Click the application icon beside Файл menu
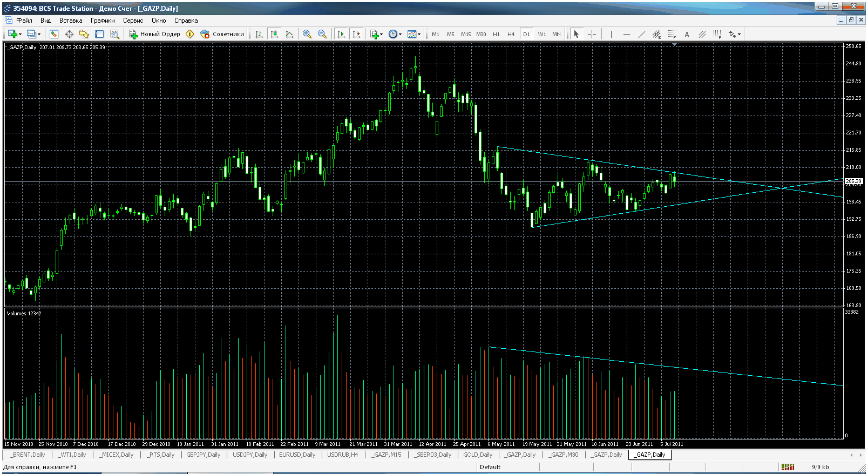 (9, 21)
